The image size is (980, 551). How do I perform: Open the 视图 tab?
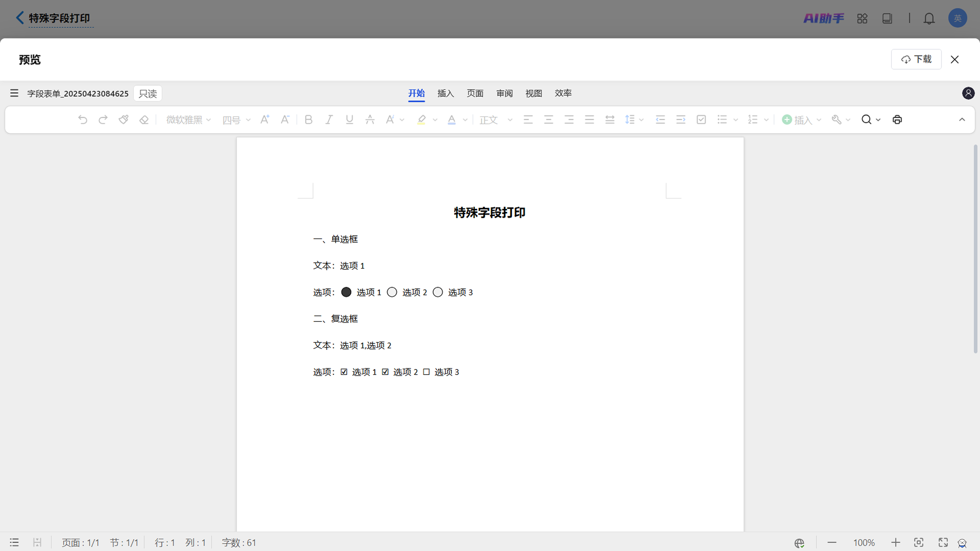[533, 93]
